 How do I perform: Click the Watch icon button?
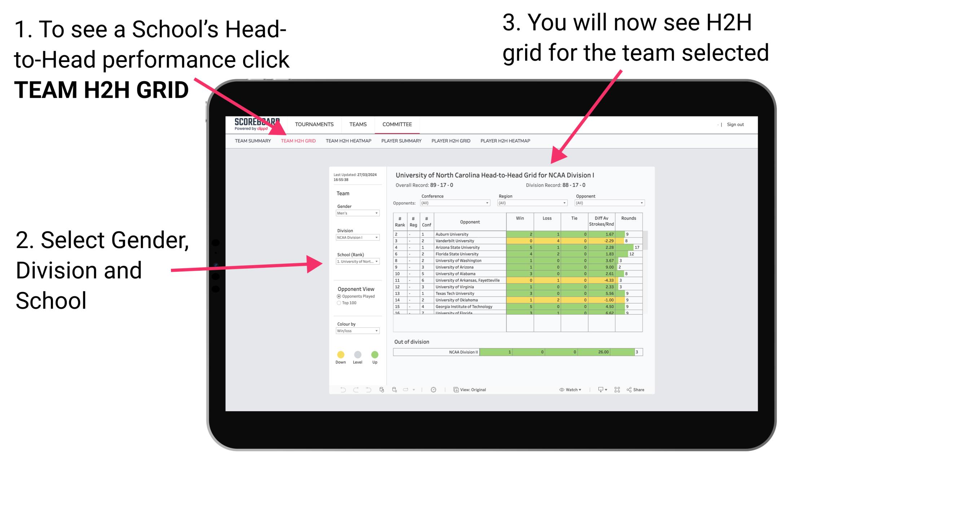(560, 389)
